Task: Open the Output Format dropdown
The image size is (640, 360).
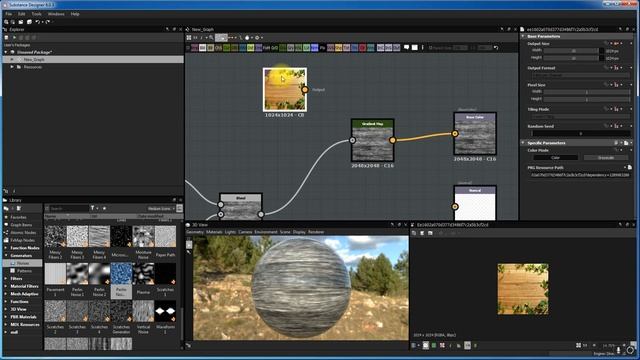Action: tap(581, 76)
